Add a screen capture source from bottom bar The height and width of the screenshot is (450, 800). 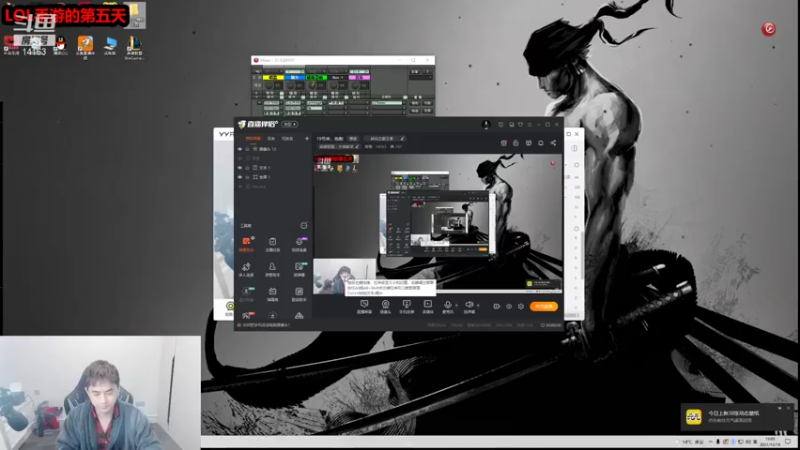364,306
